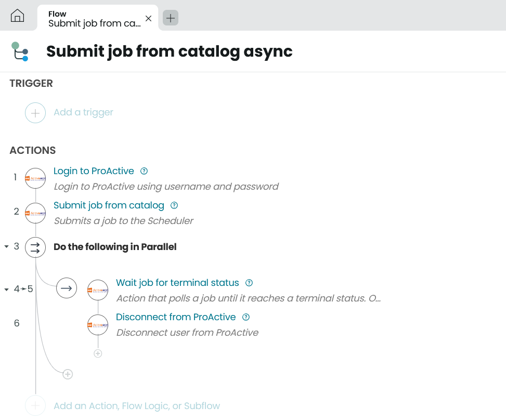Click description Disconnect user from ProActive
This screenshot has width=506, height=420.
point(187,333)
